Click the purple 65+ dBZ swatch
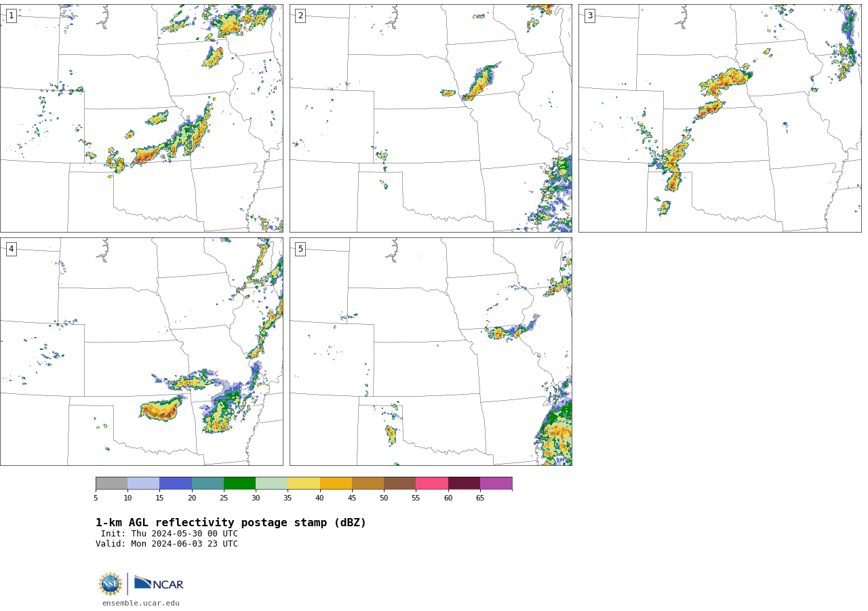 click(x=496, y=484)
